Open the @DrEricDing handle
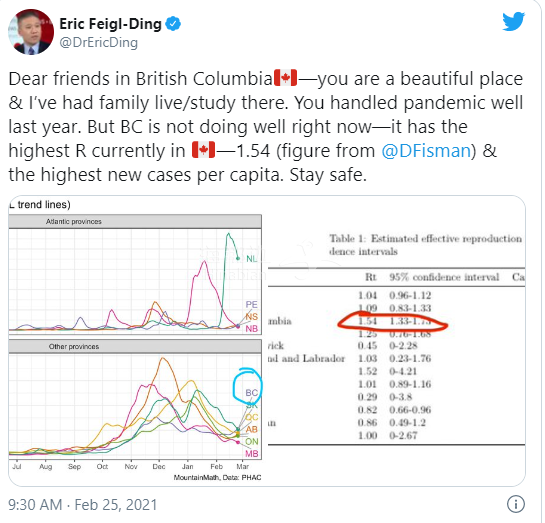The image size is (545, 523). (x=99, y=42)
